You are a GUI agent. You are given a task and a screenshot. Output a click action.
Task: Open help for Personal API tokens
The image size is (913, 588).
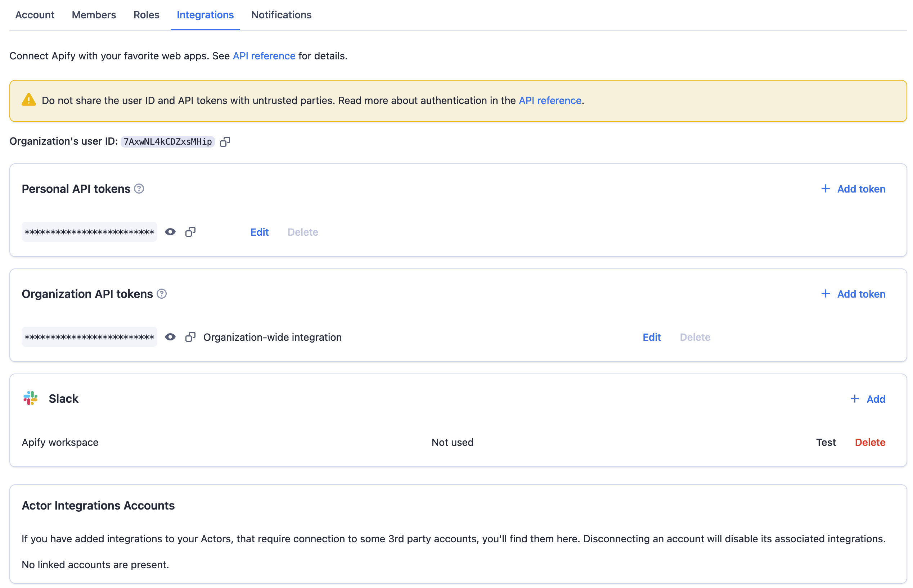[139, 189]
